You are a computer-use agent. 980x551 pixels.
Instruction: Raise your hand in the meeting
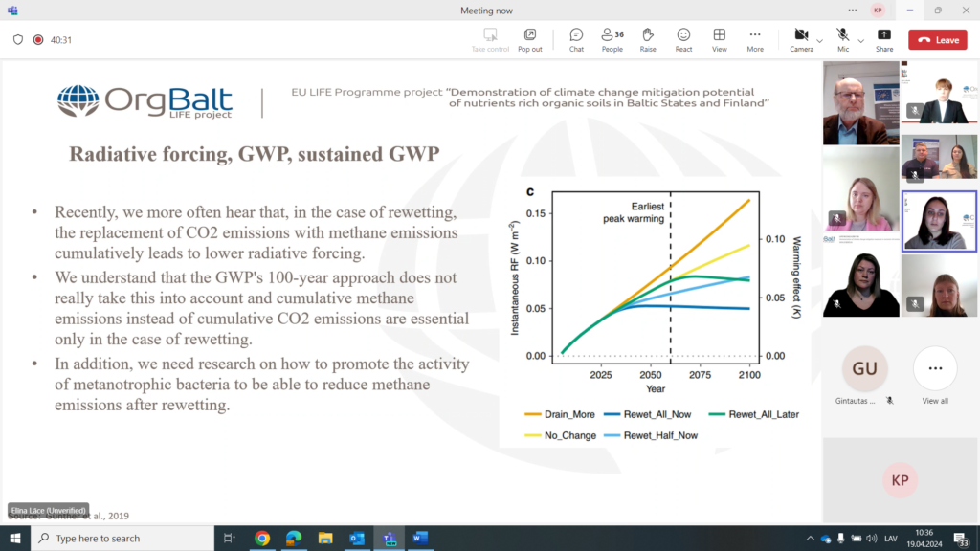[648, 40]
